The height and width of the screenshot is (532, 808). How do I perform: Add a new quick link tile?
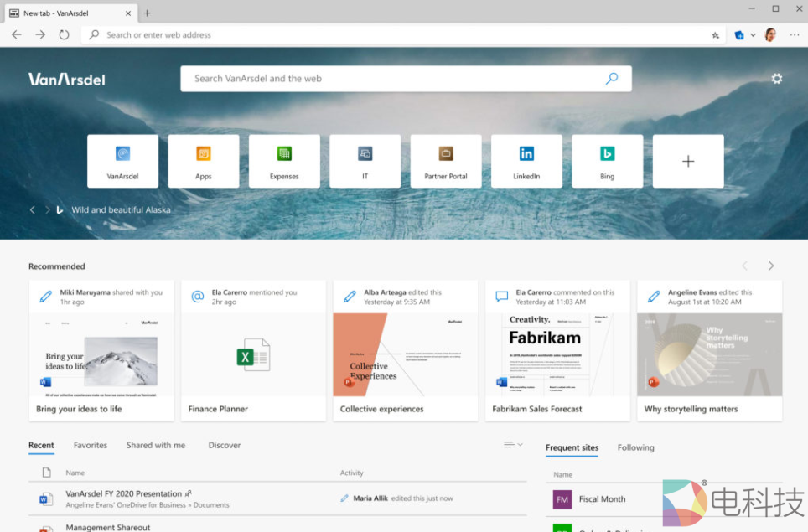[x=688, y=161]
